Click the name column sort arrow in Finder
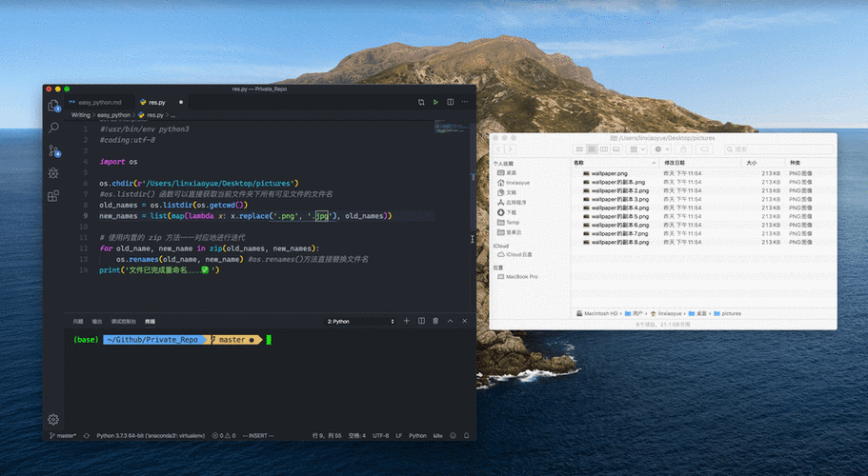This screenshot has width=868, height=476. click(654, 163)
